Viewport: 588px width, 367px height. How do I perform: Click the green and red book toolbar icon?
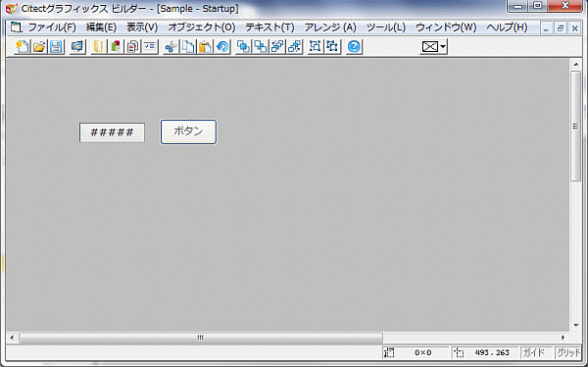(x=116, y=47)
